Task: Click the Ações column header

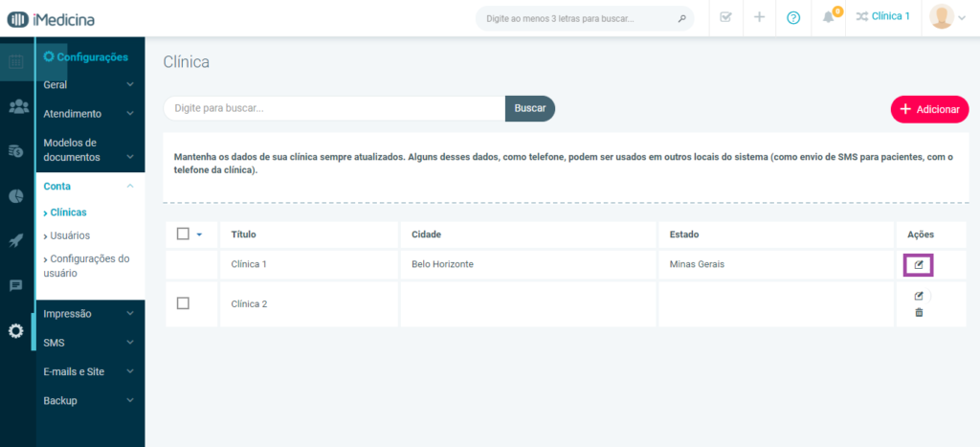Action: click(x=921, y=235)
